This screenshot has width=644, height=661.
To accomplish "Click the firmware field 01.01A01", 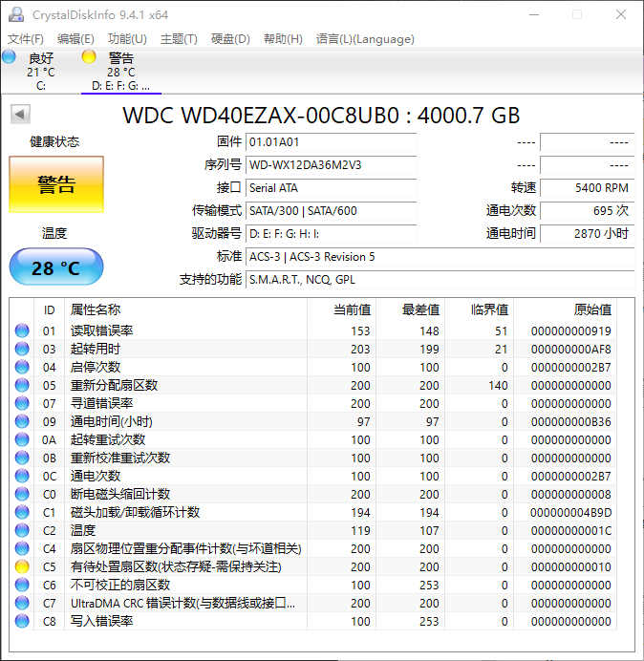I will pos(331,142).
